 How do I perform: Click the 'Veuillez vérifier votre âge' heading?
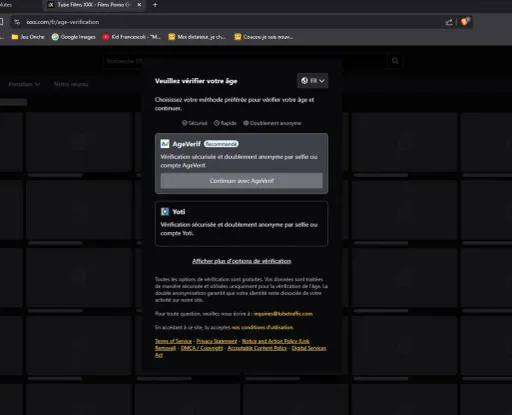click(196, 81)
